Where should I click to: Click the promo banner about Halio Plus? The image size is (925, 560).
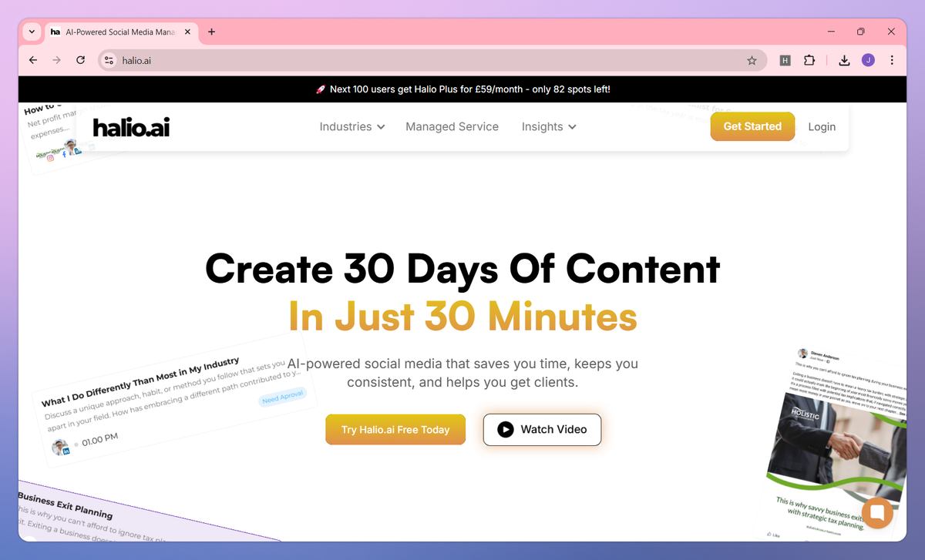(462, 89)
